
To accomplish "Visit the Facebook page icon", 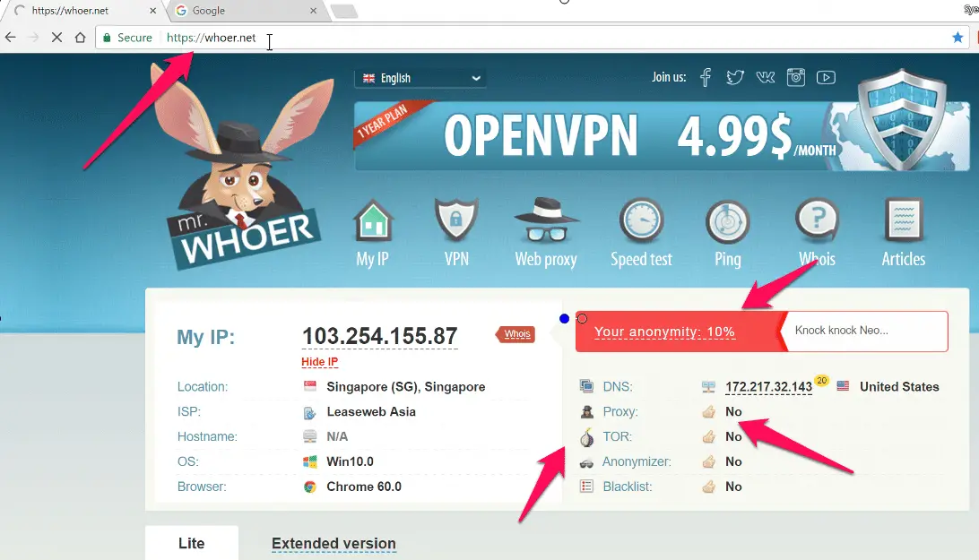I will tap(706, 77).
